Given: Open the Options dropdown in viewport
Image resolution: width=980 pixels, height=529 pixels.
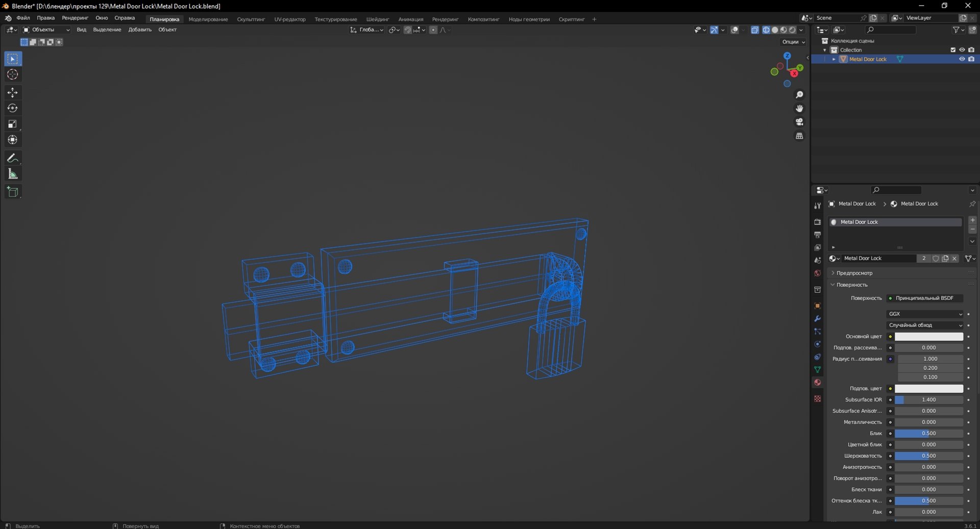Looking at the screenshot, I should coord(793,42).
